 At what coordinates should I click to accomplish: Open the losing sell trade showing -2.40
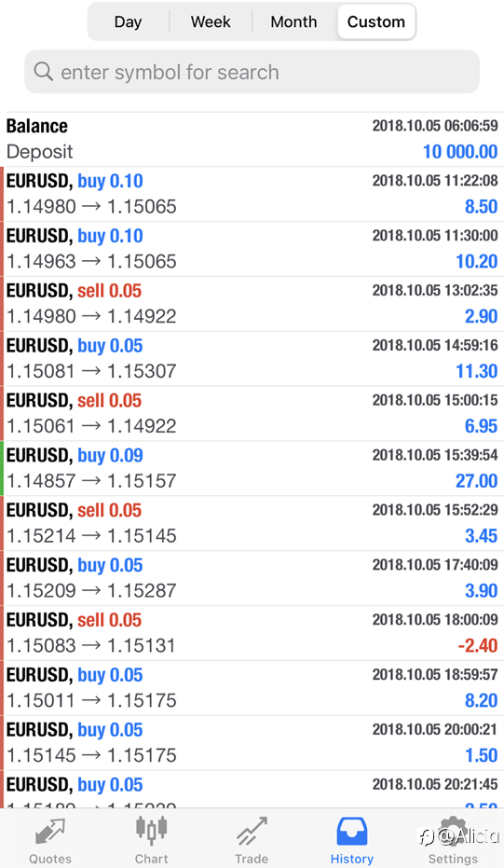(x=252, y=633)
